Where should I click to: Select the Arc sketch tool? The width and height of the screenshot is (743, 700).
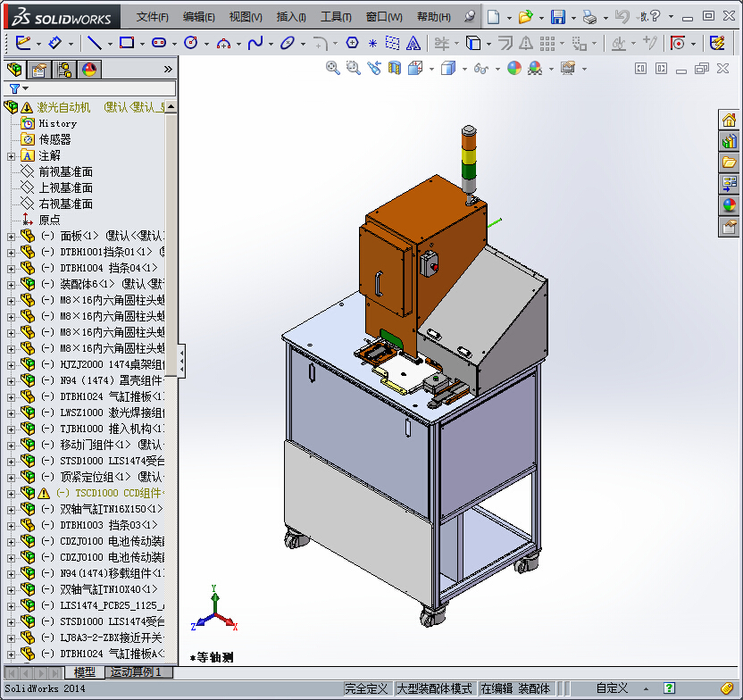[223, 44]
